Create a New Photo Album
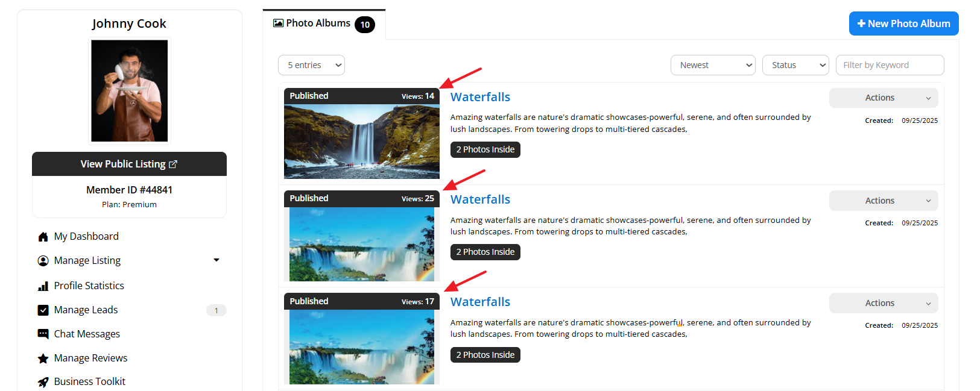The width and height of the screenshot is (980, 391). (x=903, y=23)
